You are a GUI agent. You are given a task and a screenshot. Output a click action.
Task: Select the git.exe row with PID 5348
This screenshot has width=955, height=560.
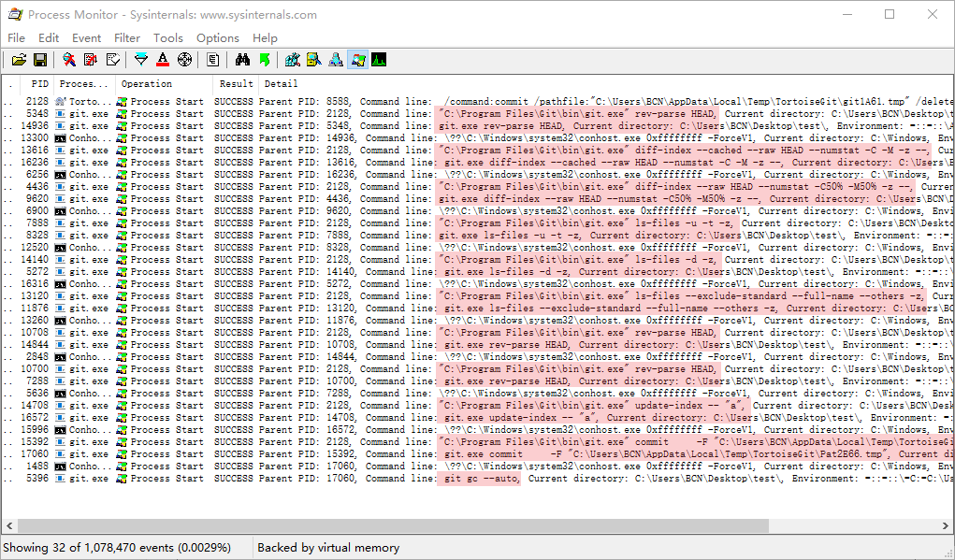coord(477,114)
